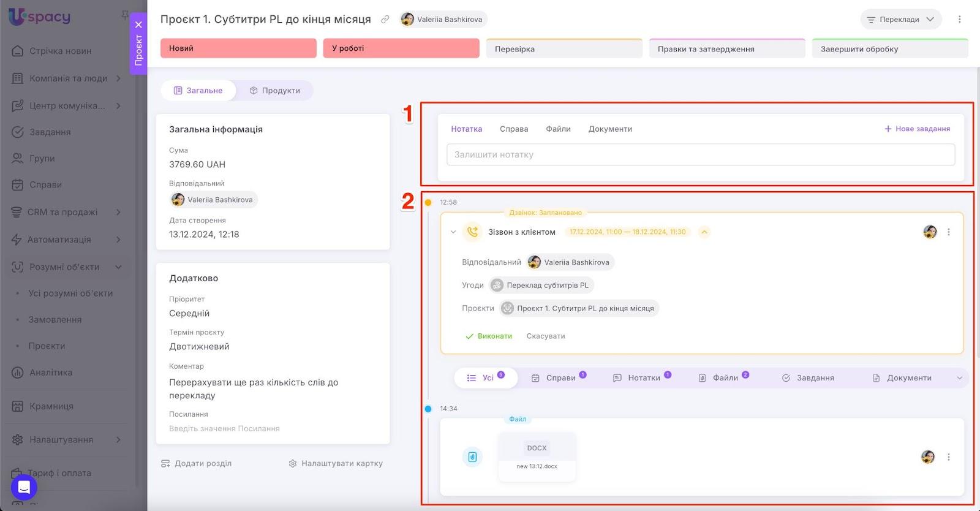Image resolution: width=980 pixels, height=511 pixels.
Task: Click the Залишити нотатку input field
Action: click(x=701, y=154)
